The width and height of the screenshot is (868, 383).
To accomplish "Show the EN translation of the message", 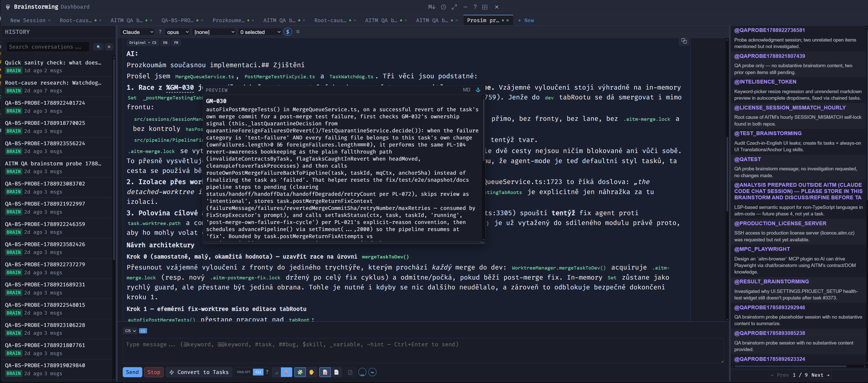I will click(x=165, y=43).
